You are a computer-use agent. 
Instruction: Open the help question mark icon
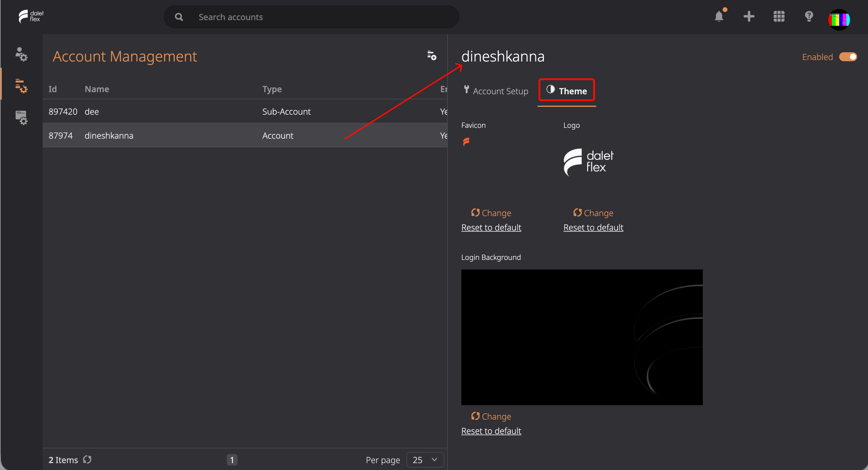pos(809,17)
